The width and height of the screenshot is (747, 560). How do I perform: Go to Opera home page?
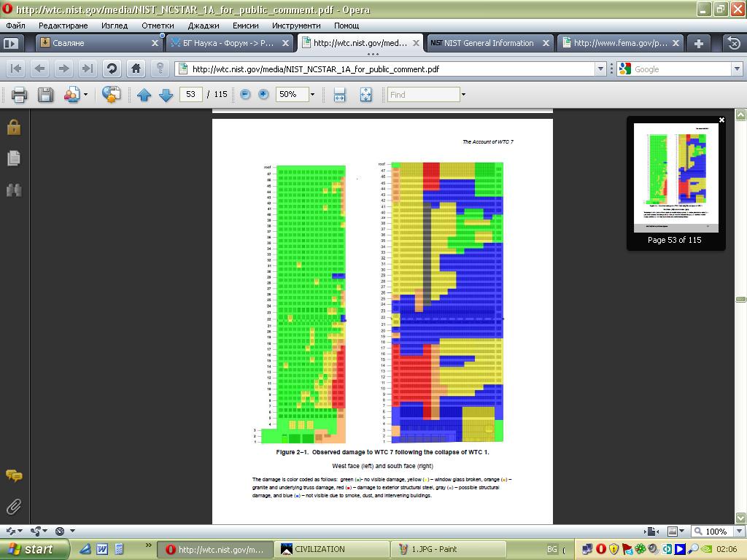(136, 69)
